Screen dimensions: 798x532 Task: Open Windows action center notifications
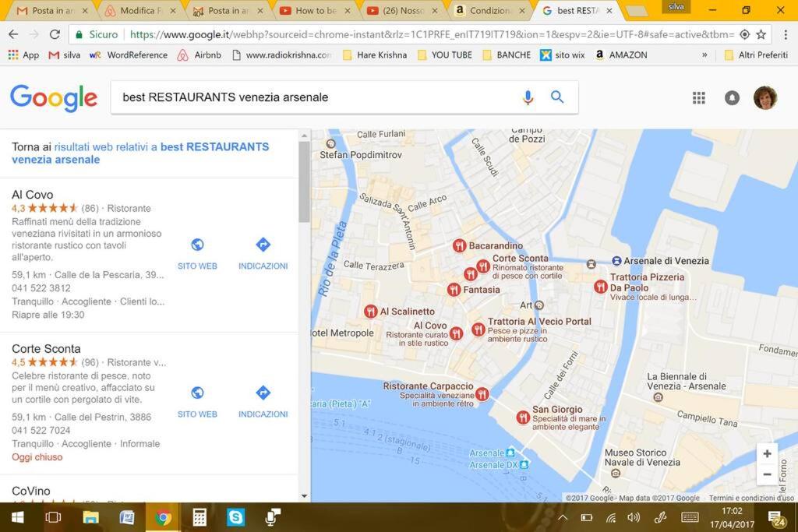coord(777,518)
